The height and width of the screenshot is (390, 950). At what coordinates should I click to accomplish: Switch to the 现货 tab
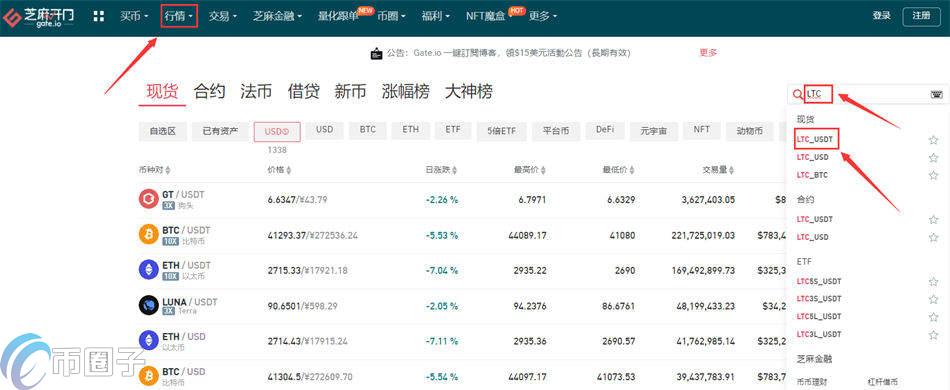click(x=162, y=92)
